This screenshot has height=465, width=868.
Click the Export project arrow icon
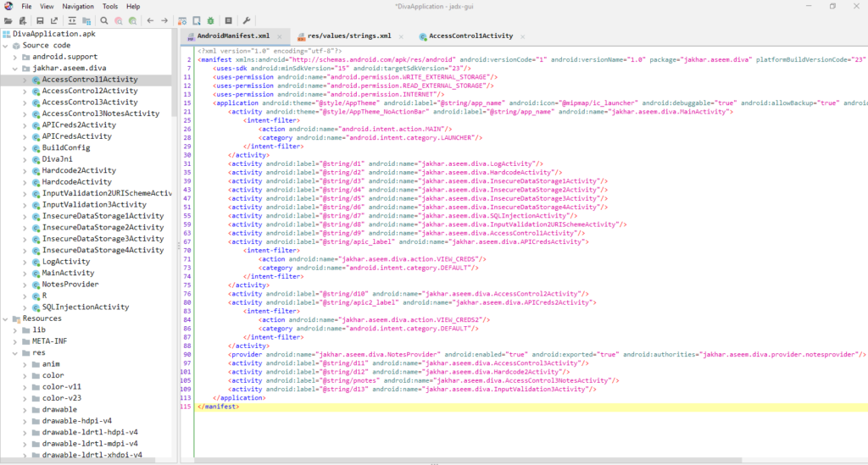click(54, 21)
